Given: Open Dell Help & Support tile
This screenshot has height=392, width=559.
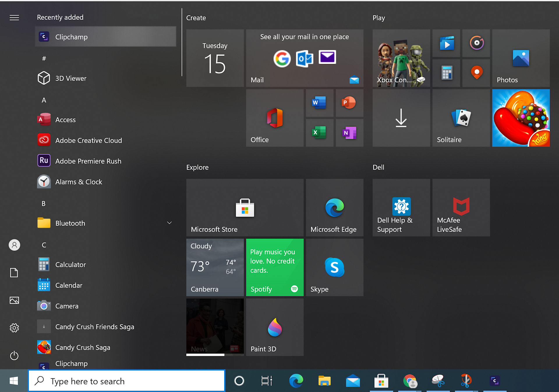Looking at the screenshot, I should click(401, 207).
